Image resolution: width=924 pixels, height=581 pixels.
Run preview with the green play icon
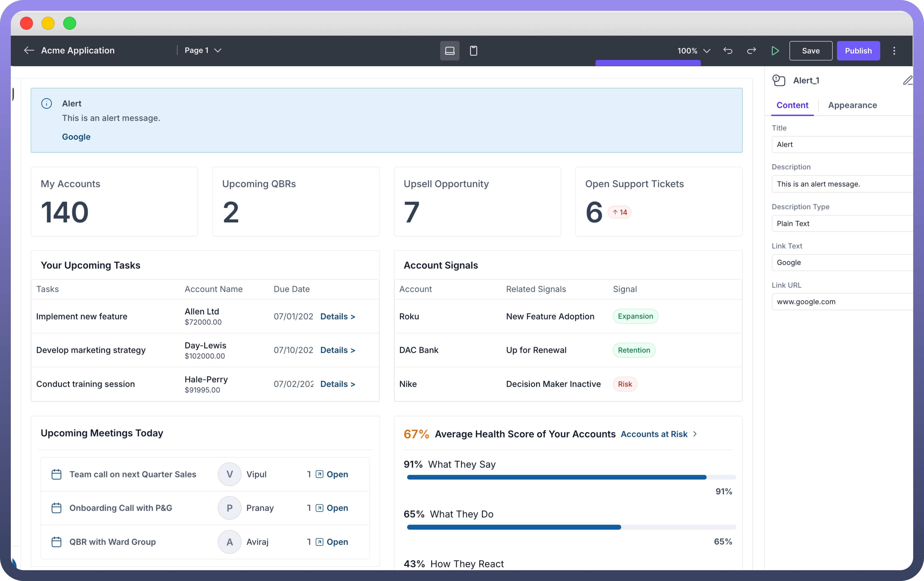(775, 51)
